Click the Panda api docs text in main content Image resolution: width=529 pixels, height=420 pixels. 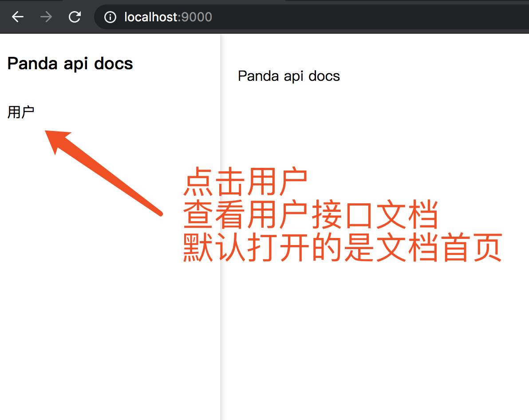288,76
